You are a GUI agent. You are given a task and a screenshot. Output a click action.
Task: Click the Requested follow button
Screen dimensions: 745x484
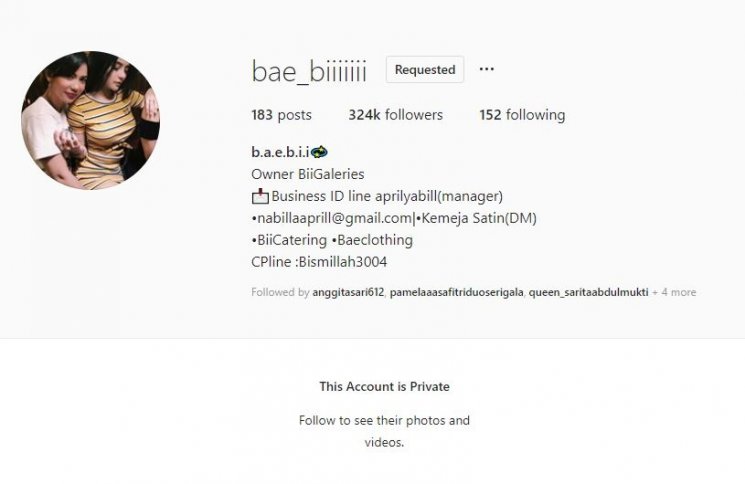[x=425, y=70]
